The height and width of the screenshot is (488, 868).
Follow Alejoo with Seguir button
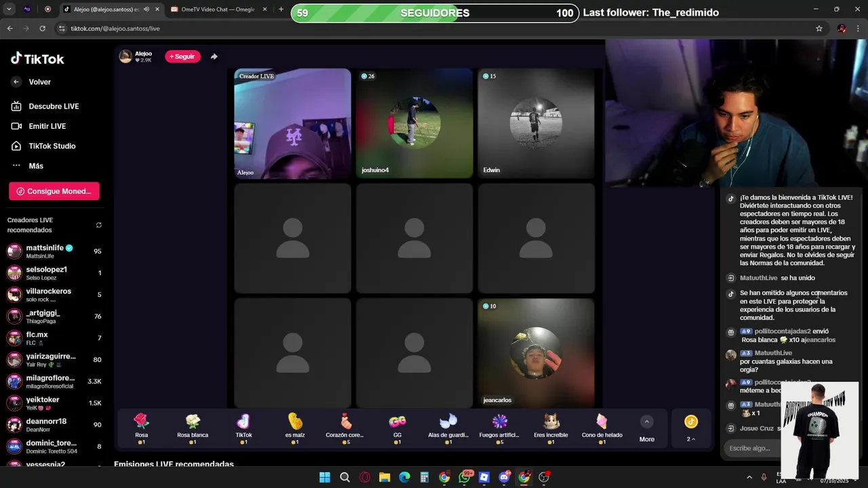(x=182, y=56)
